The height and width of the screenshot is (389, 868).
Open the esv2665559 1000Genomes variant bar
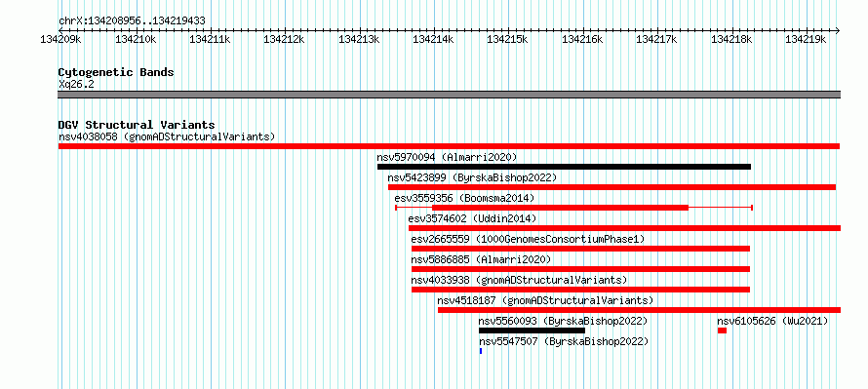click(x=580, y=249)
